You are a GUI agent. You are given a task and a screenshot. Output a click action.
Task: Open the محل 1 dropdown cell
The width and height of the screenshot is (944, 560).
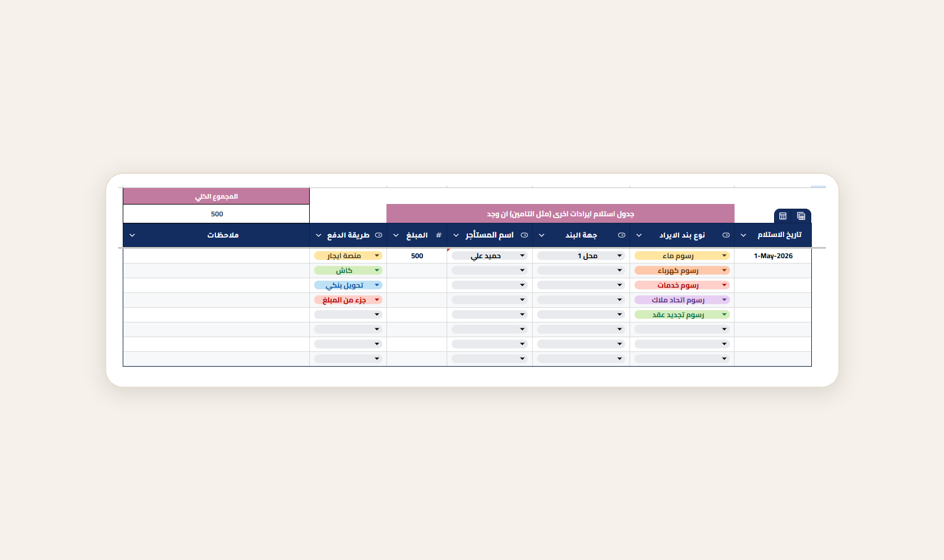(x=581, y=256)
